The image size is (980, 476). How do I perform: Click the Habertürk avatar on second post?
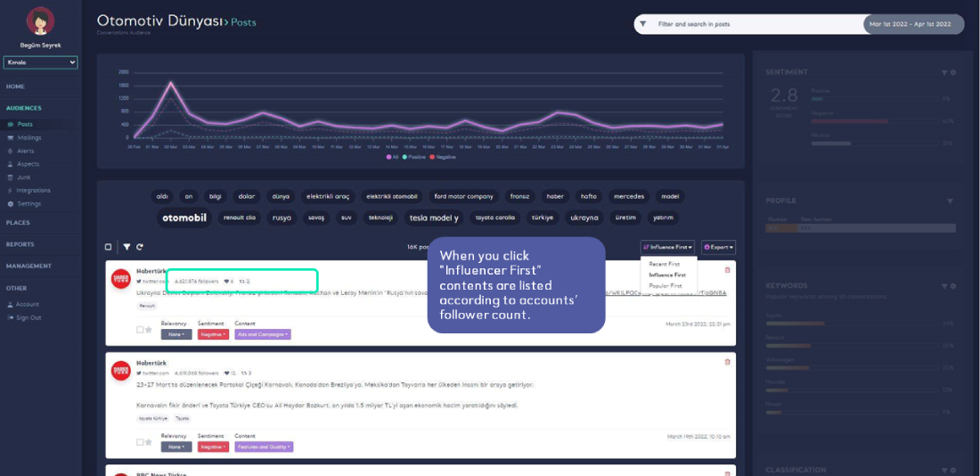[x=121, y=371]
